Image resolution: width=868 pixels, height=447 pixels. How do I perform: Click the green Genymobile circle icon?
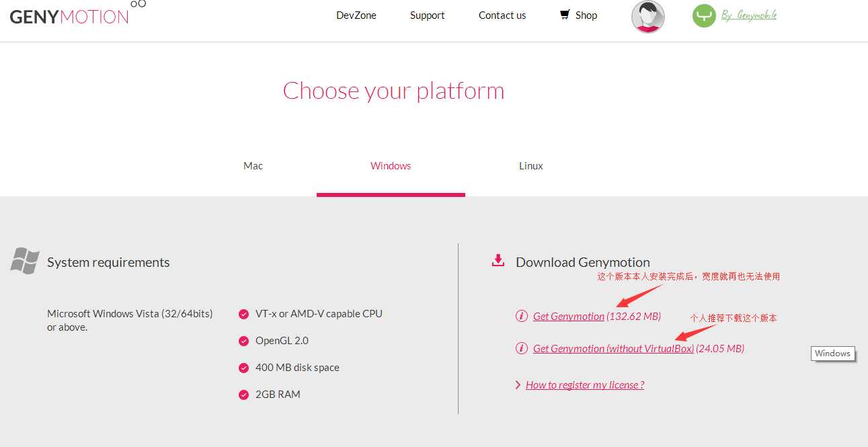[704, 15]
